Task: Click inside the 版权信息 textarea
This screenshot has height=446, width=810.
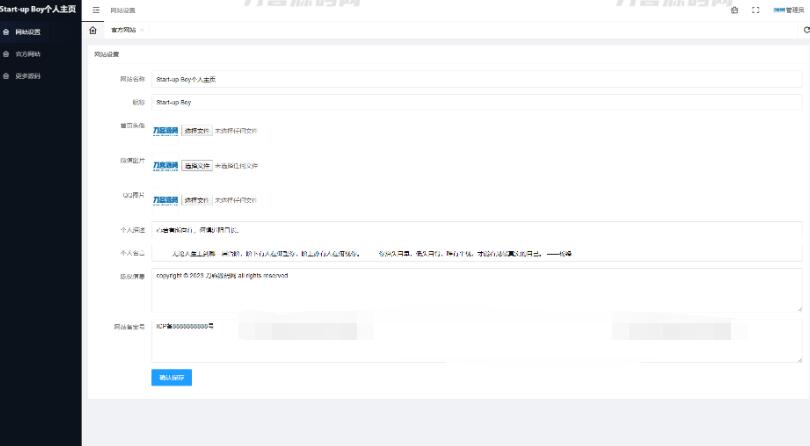Action: click(476, 290)
